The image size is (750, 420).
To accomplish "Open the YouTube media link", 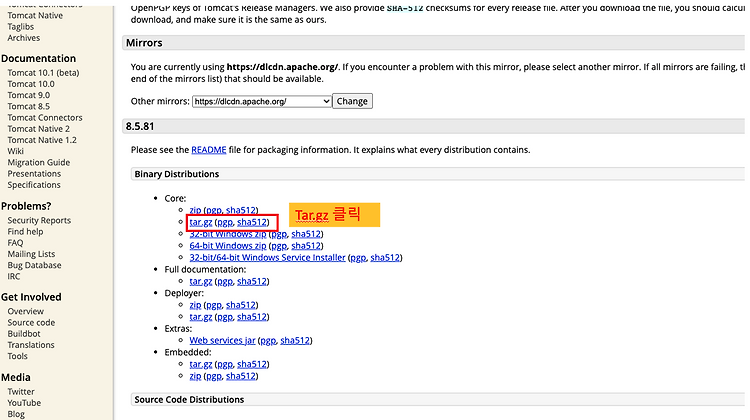I will pos(24,403).
